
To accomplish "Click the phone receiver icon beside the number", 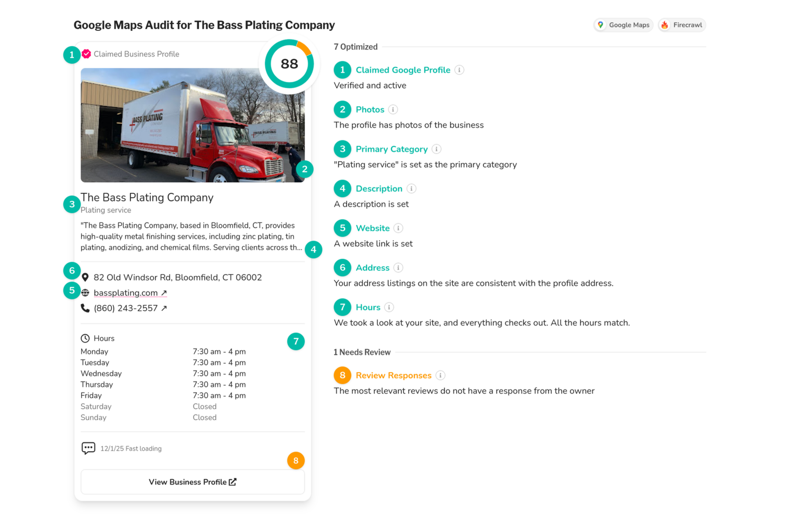I will 85,308.
